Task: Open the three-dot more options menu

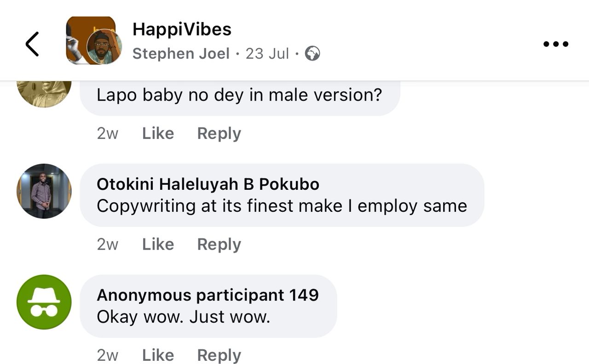Action: (x=555, y=44)
